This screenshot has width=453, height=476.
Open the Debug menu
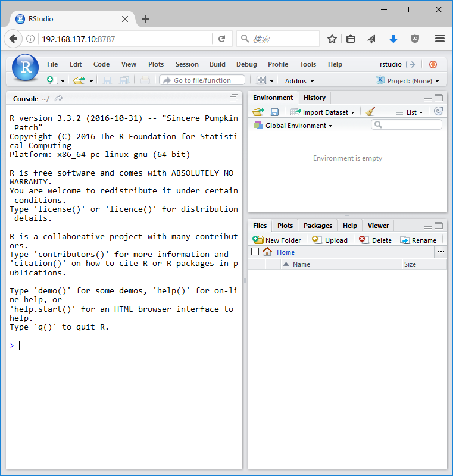coord(246,64)
